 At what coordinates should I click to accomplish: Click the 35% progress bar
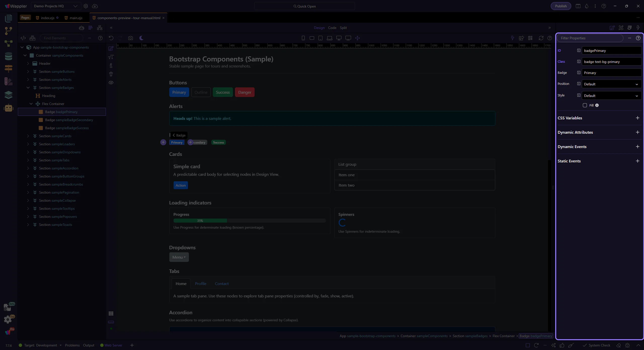(x=200, y=221)
